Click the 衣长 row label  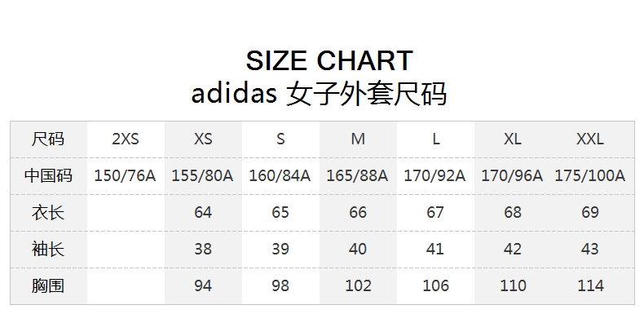click(x=48, y=213)
